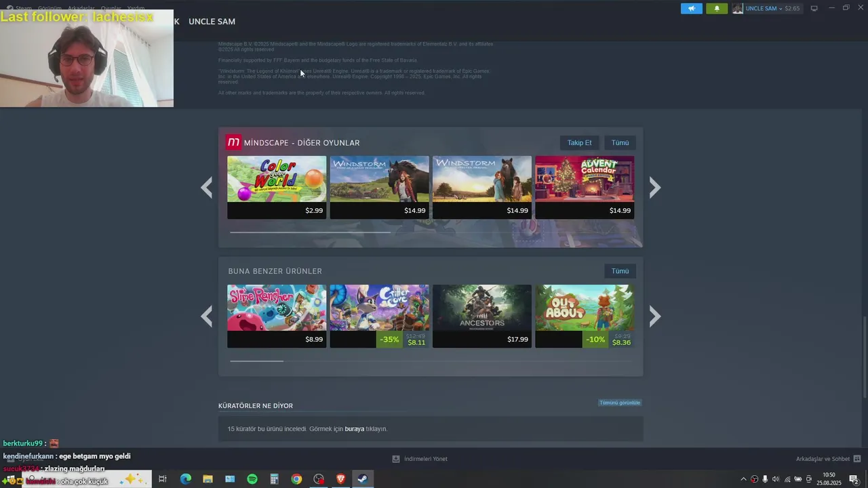Expand hidden system tray icons chevron

coord(743,479)
